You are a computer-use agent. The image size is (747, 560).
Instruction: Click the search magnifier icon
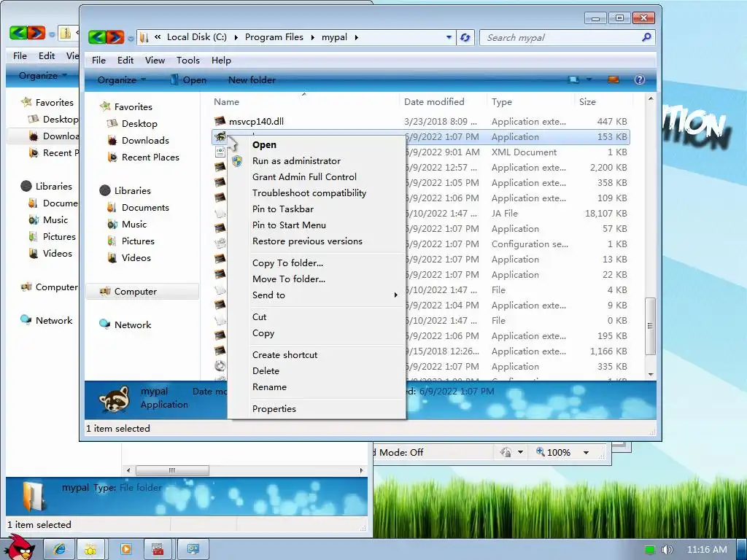point(646,37)
